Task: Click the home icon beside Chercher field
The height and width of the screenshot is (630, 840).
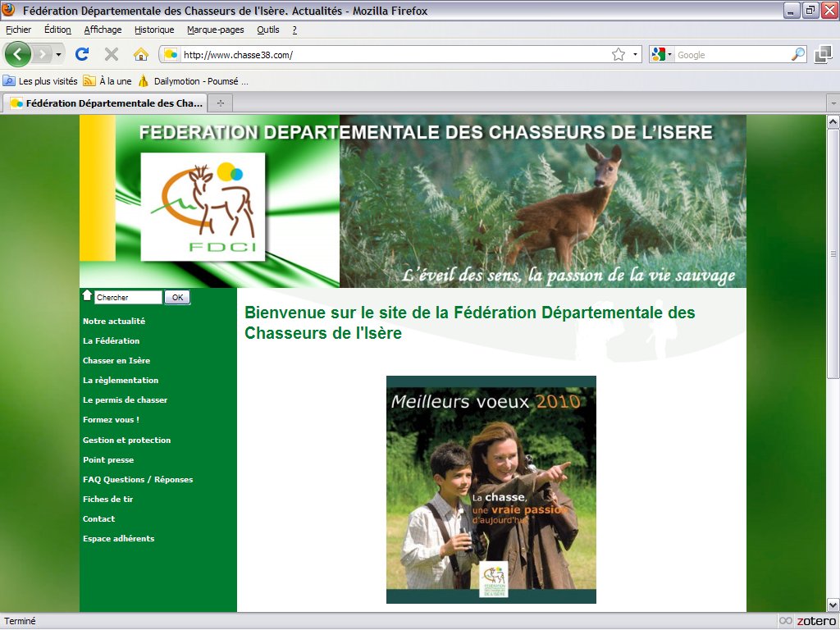Action: 87,295
